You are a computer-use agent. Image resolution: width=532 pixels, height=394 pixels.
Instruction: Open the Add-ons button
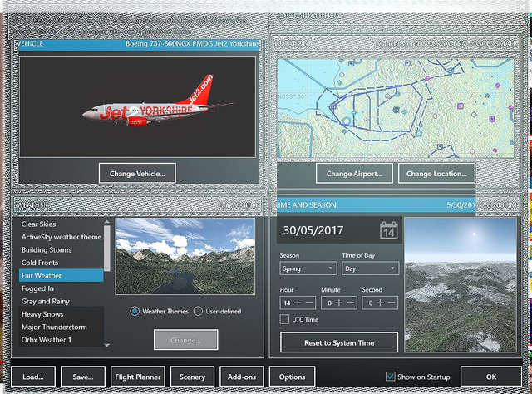pos(242,377)
